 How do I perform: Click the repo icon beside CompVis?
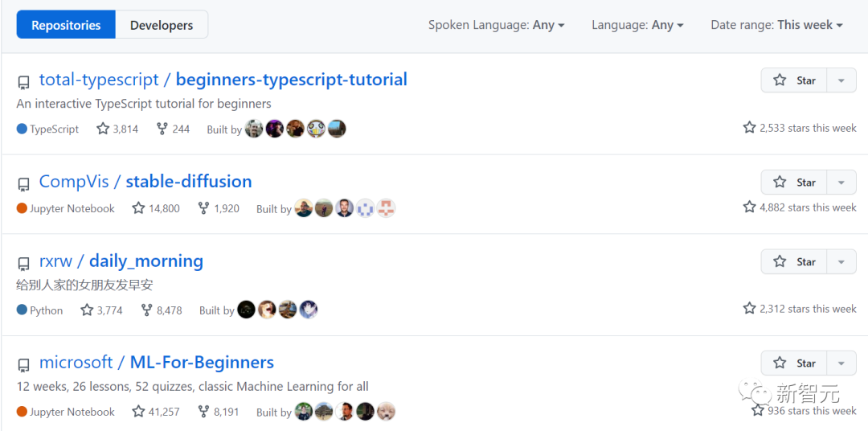23,184
